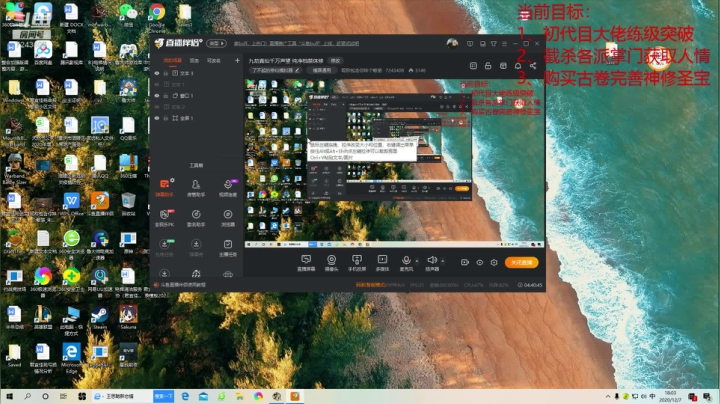Lock the 窗口 1 source layer
The width and height of the screenshot is (720, 404).
tap(166, 95)
